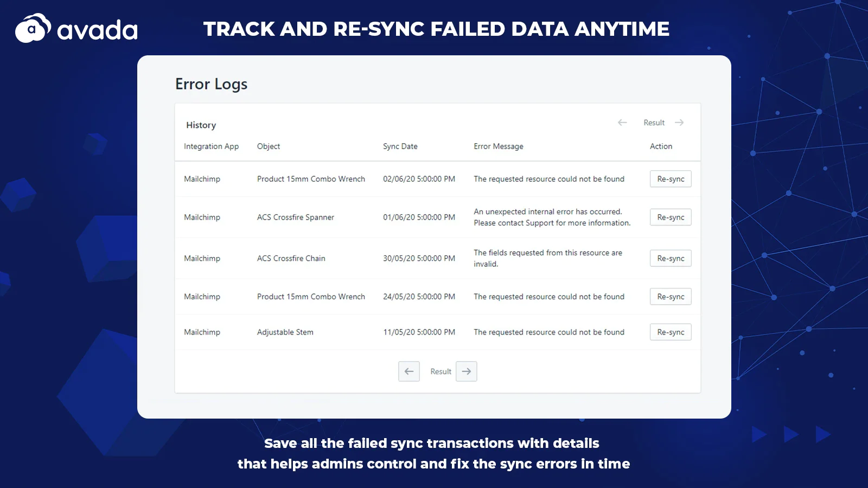The image size is (868, 488).
Task: Click the Result label in bottom pagination
Action: click(x=441, y=371)
